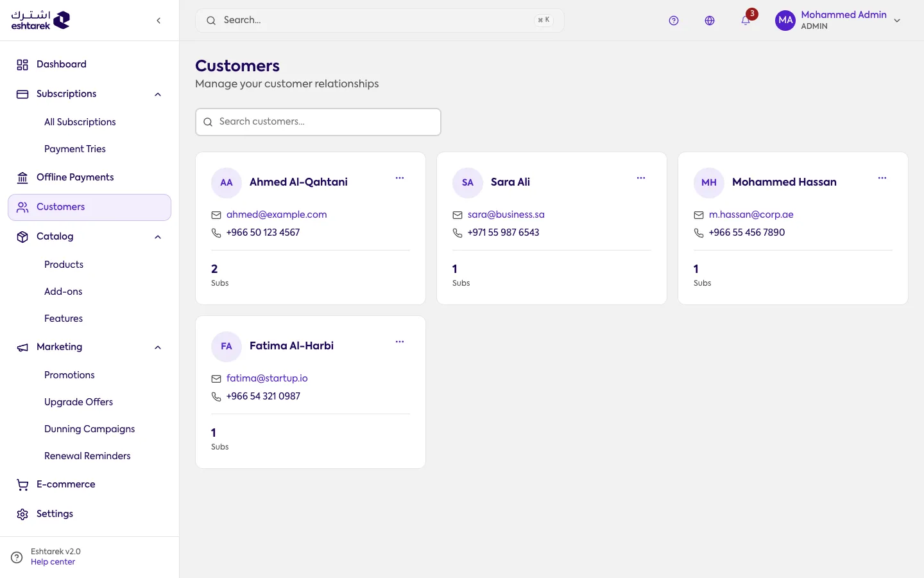Open Promotions page
Screen dimensions: 924x578
click(x=69, y=375)
